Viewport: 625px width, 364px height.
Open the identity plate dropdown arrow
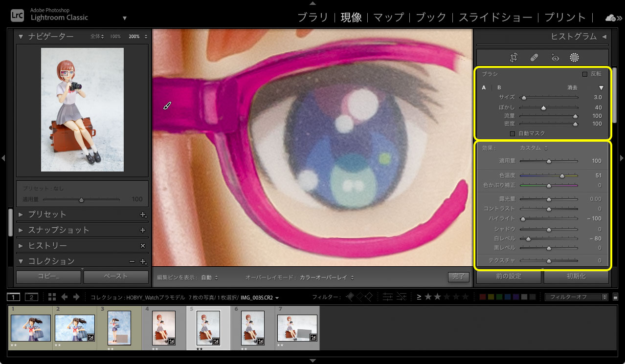[x=125, y=18]
